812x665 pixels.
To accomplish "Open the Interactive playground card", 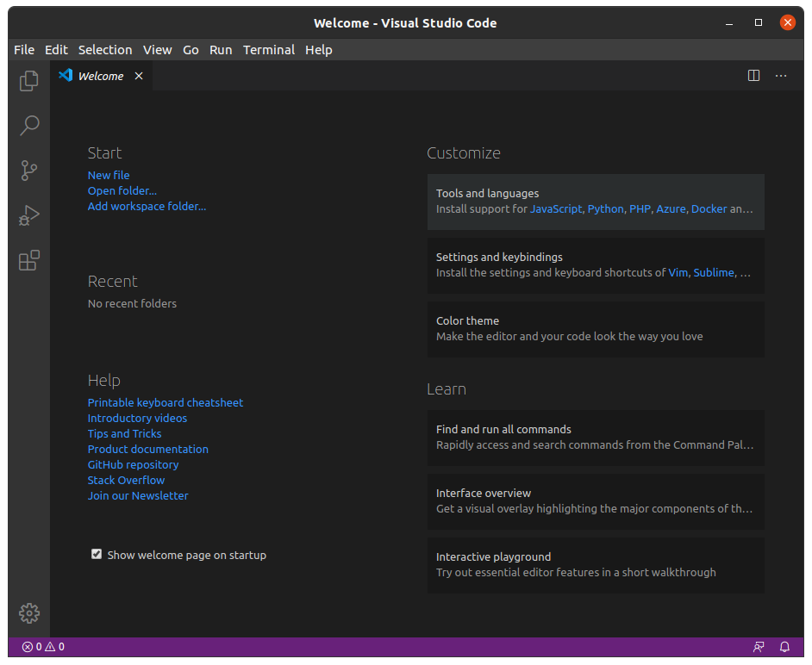I will 596,565.
